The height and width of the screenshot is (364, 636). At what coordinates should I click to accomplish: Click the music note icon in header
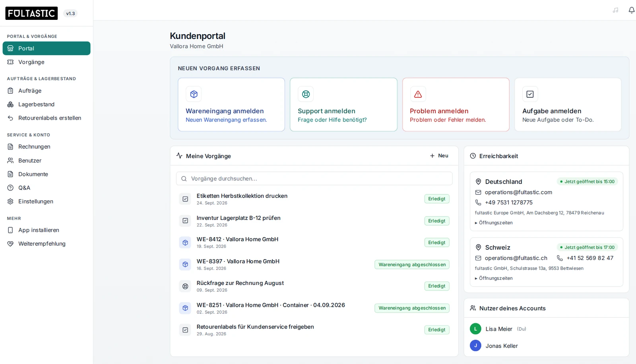point(615,10)
